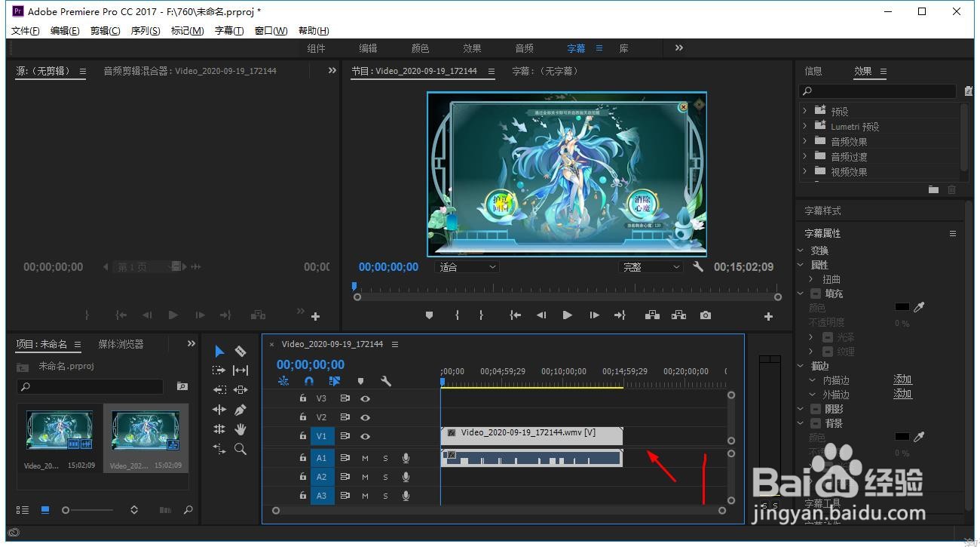Select the Hand tool
The height and width of the screenshot is (547, 980).
[x=240, y=429]
